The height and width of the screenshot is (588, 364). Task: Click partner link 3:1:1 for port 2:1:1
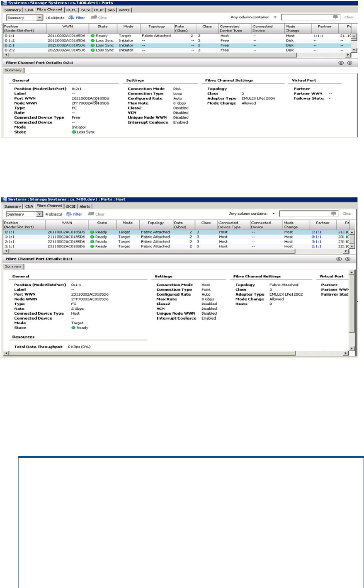316,242
